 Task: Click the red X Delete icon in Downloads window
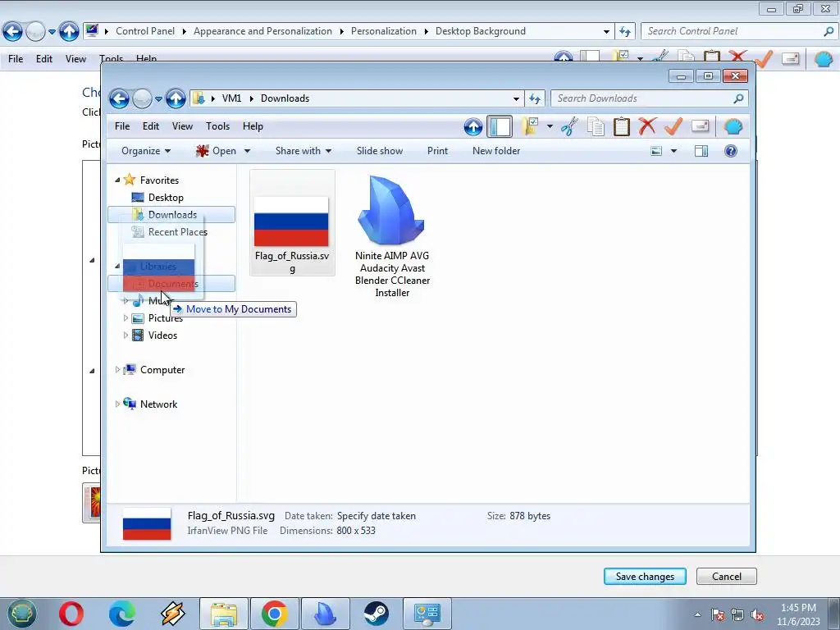647,127
